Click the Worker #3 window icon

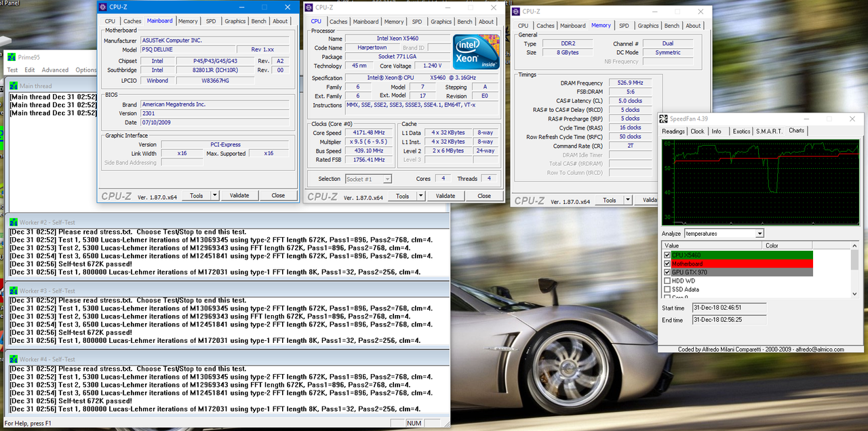(14, 291)
